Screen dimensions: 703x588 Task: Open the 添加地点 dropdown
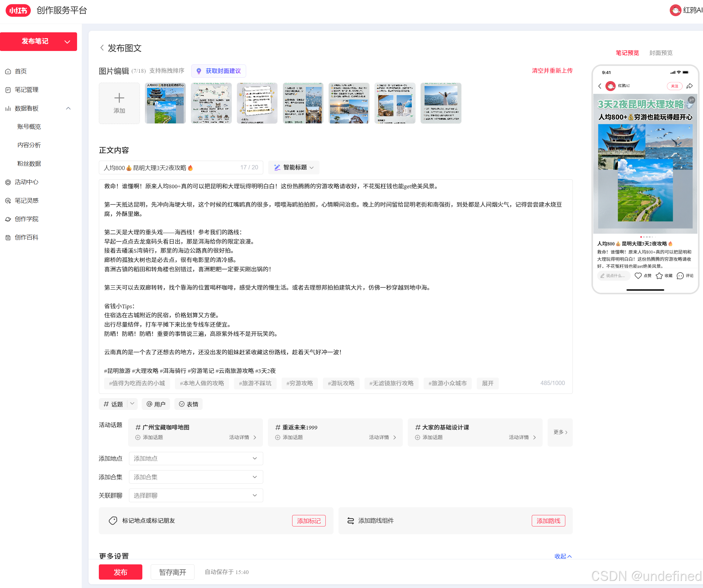(196, 458)
